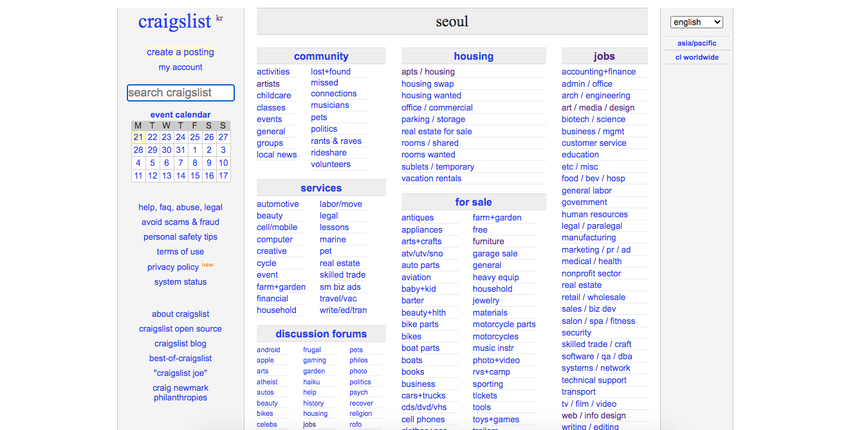Image resolution: width=868 pixels, height=430 pixels.
Task: Open the for sale section header
Action: pos(474,202)
